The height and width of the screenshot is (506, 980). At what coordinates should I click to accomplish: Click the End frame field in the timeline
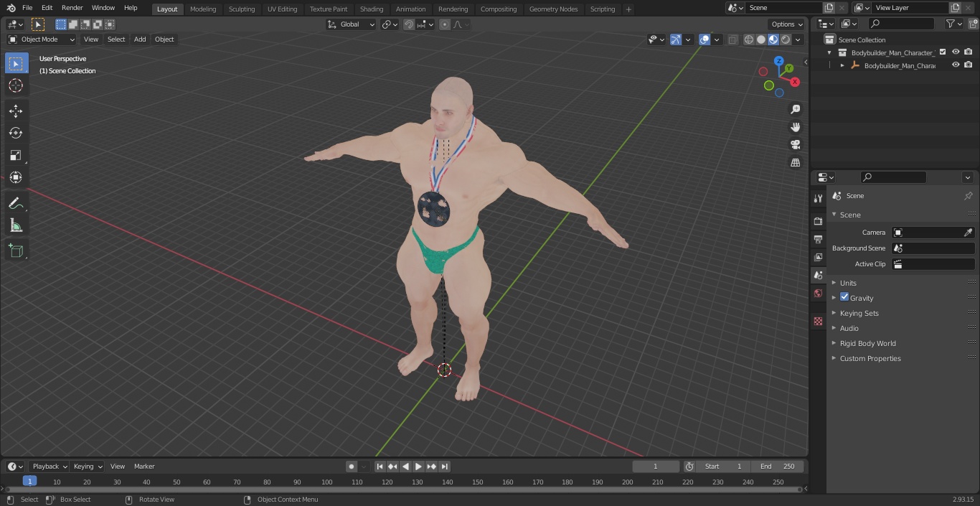[x=777, y=467]
